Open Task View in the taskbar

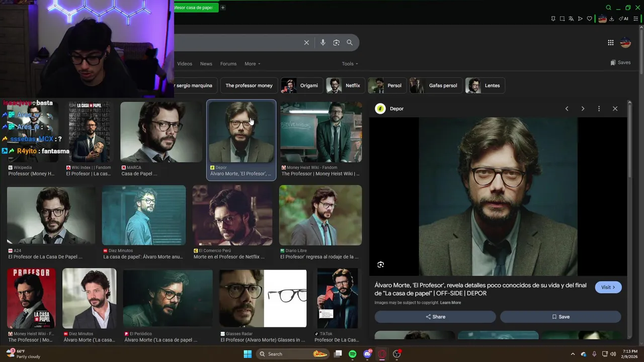[338, 354]
